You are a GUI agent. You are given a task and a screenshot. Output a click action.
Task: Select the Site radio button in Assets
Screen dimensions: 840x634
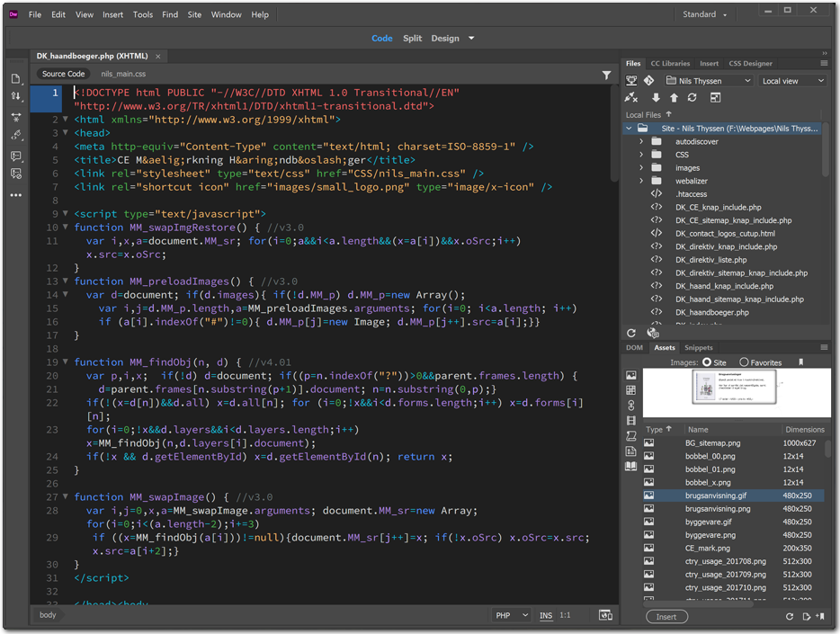click(707, 362)
